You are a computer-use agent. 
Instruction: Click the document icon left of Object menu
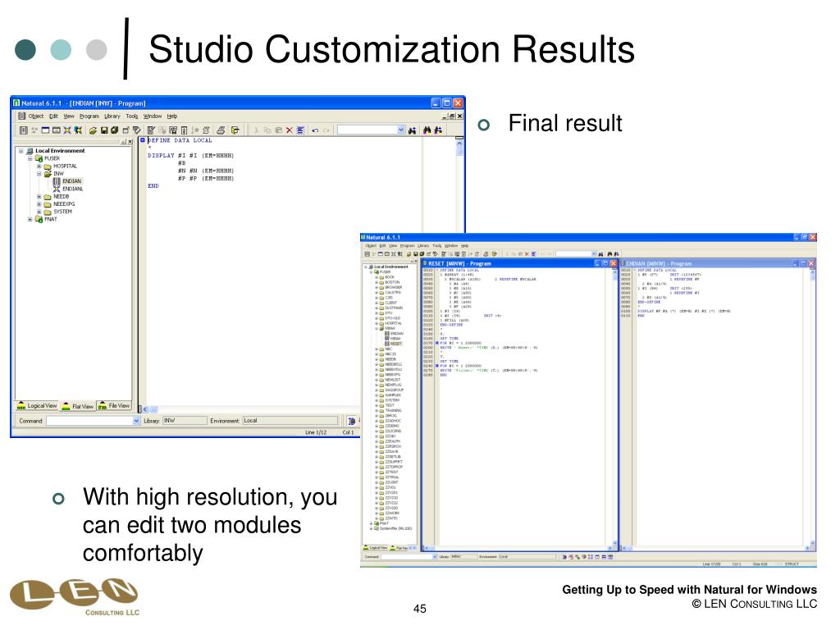21,116
